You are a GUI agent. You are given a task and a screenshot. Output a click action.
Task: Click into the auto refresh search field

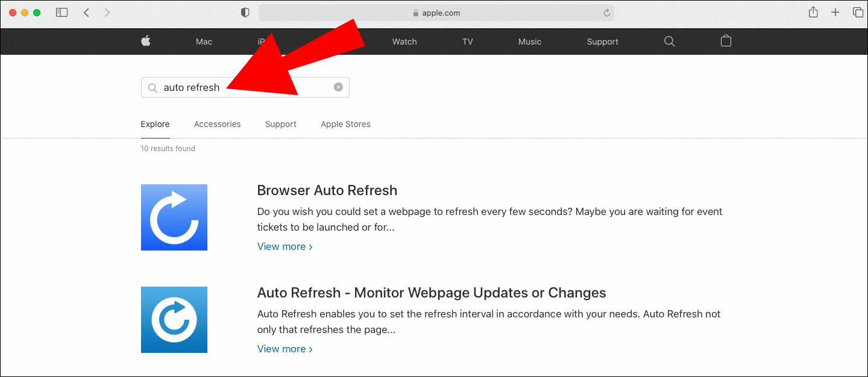click(245, 87)
